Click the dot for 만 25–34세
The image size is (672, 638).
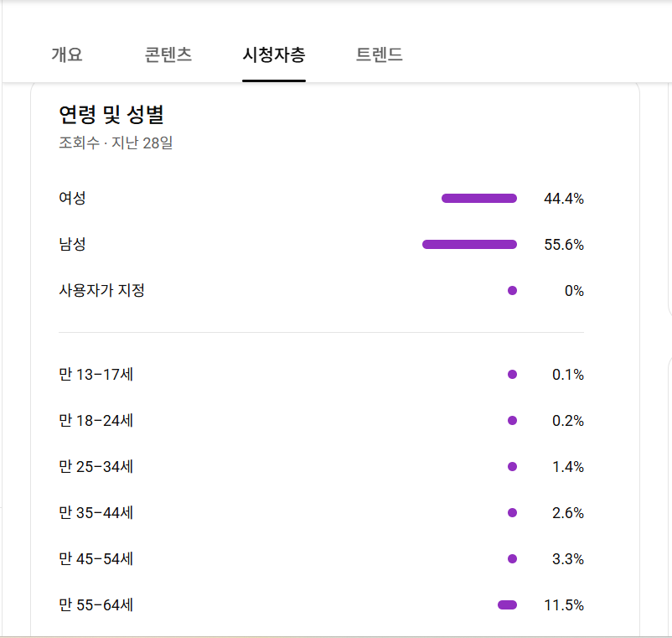tap(512, 467)
